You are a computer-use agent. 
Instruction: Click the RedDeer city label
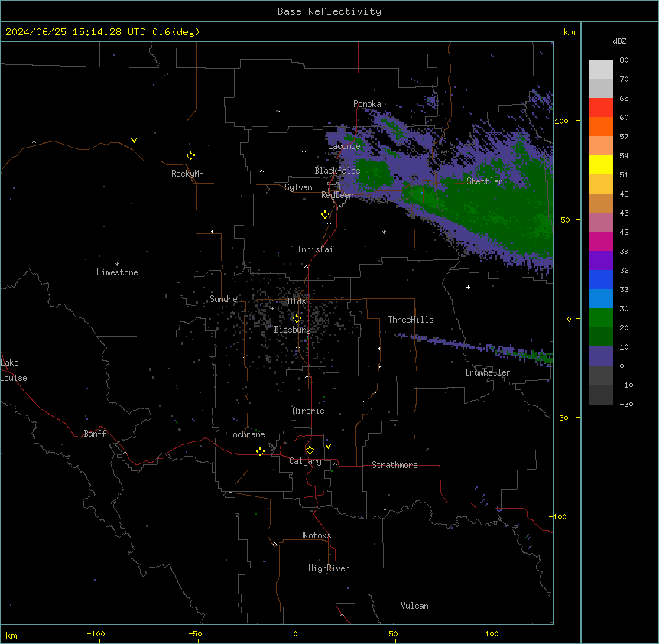click(x=337, y=195)
